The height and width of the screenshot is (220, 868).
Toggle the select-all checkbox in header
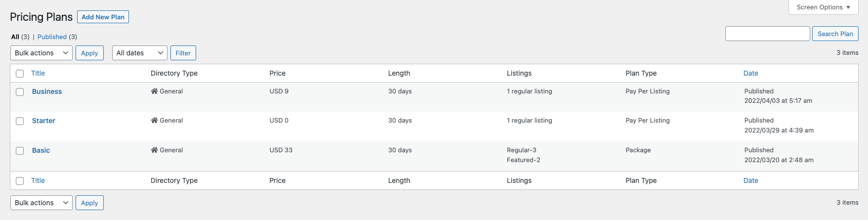(x=20, y=74)
